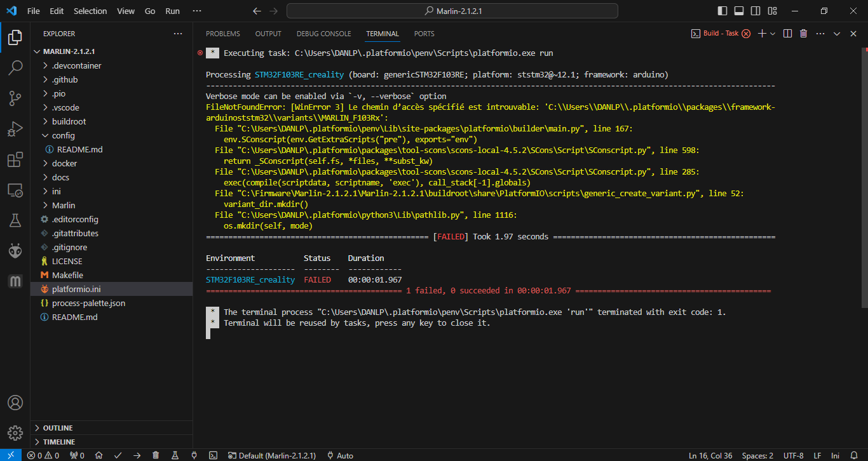
Task: Switch to the PORTS tab
Action: [424, 34]
